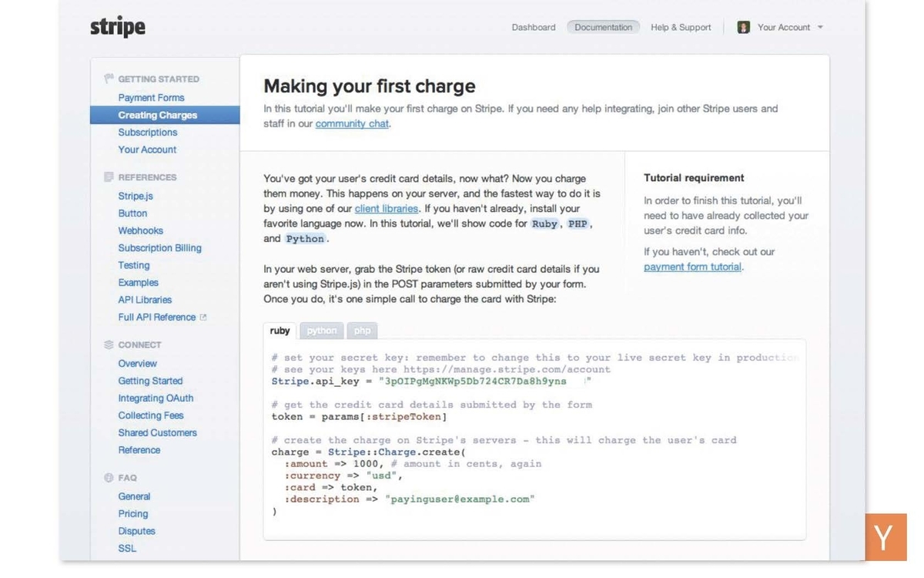Open the General FAQ
924x578 pixels.
(x=134, y=497)
